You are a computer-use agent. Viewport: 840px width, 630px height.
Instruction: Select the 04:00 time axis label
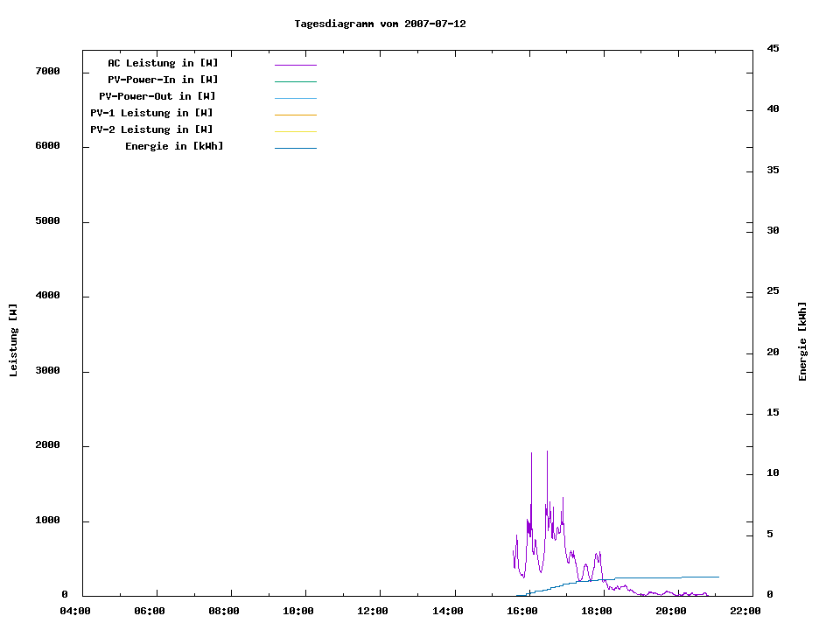click(x=75, y=611)
